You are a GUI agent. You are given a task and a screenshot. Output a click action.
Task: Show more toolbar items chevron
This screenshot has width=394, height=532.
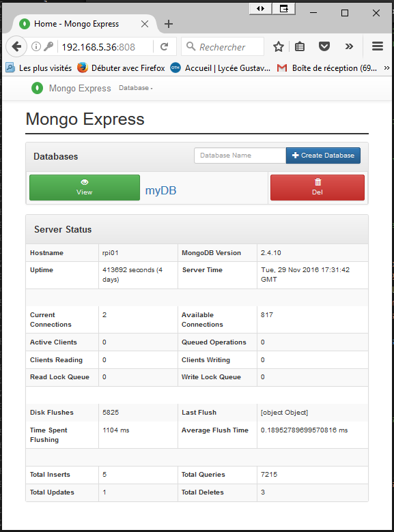[x=349, y=46]
